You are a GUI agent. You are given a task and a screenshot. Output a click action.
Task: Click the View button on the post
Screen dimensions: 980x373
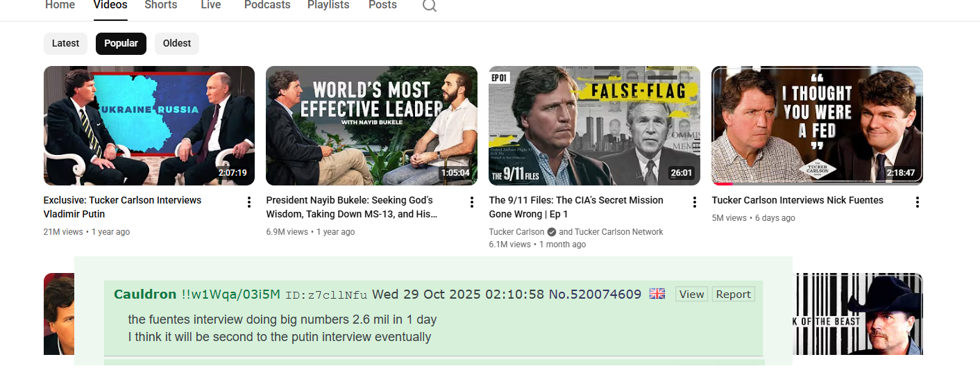(692, 294)
